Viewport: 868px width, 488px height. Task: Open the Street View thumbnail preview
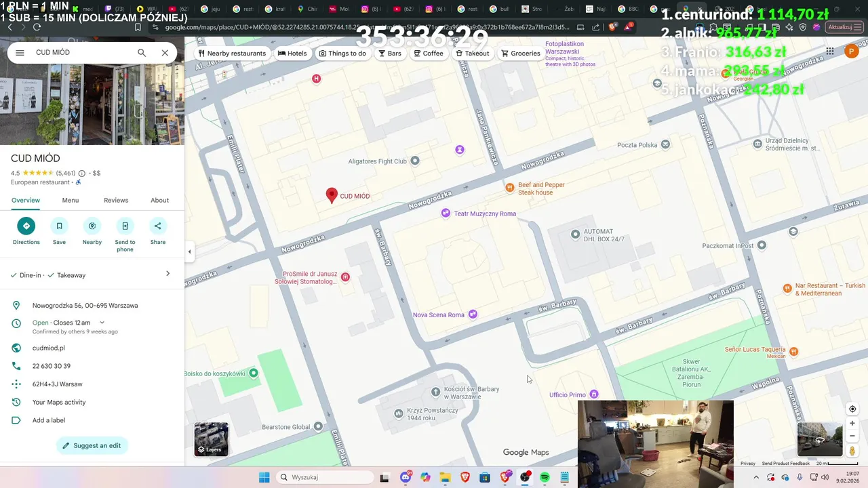(819, 439)
